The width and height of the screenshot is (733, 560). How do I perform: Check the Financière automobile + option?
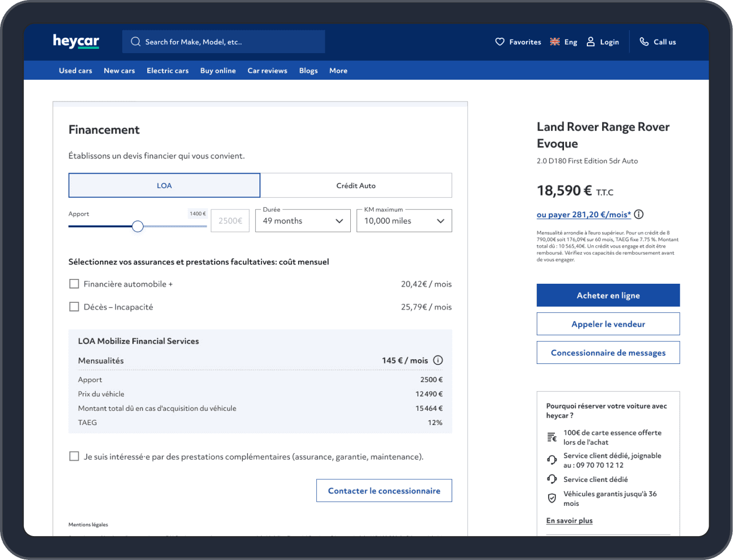(74, 284)
